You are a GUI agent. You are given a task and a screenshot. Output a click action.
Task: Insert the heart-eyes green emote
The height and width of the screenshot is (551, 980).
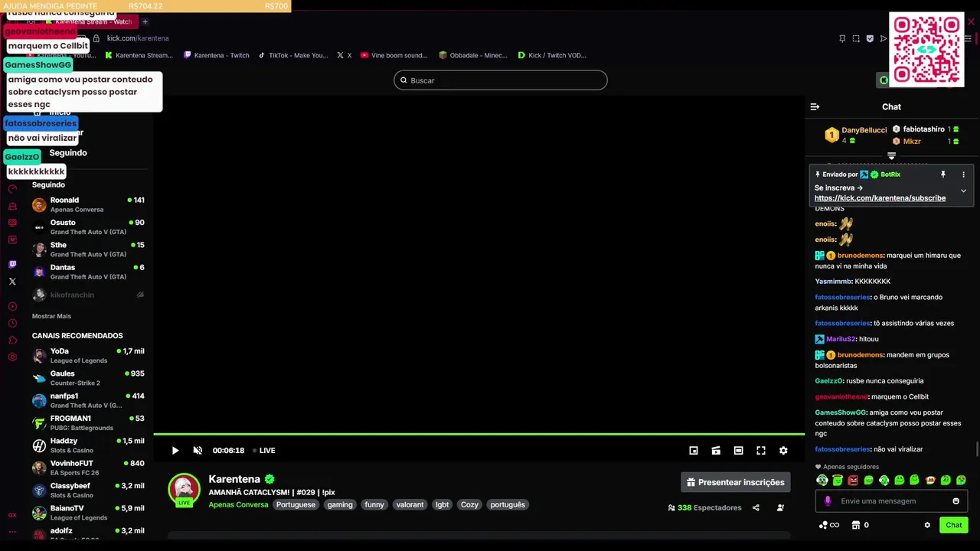[961, 481]
